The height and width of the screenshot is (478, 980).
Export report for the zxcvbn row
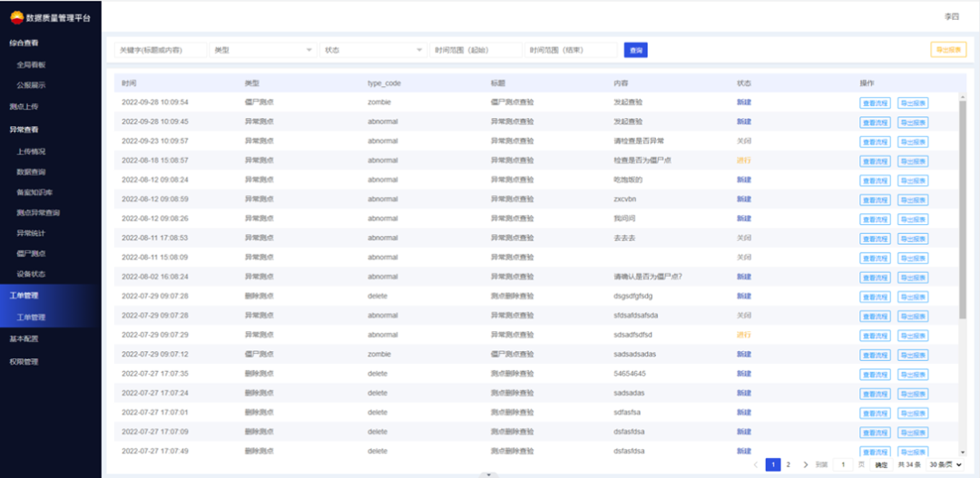(x=913, y=200)
